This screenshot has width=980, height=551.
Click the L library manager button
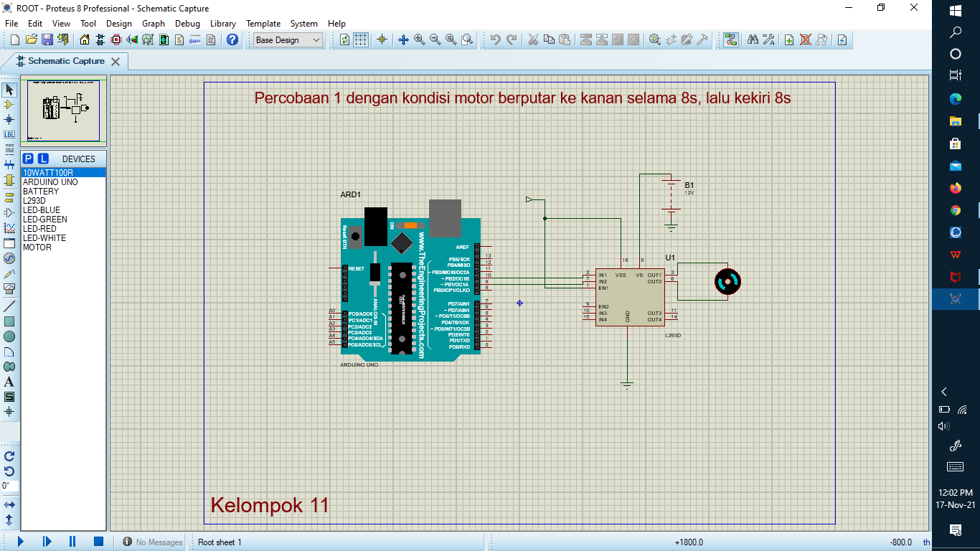pos(43,159)
